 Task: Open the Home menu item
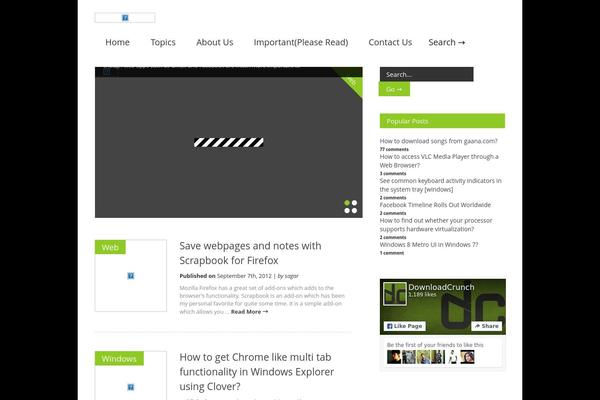pos(117,42)
